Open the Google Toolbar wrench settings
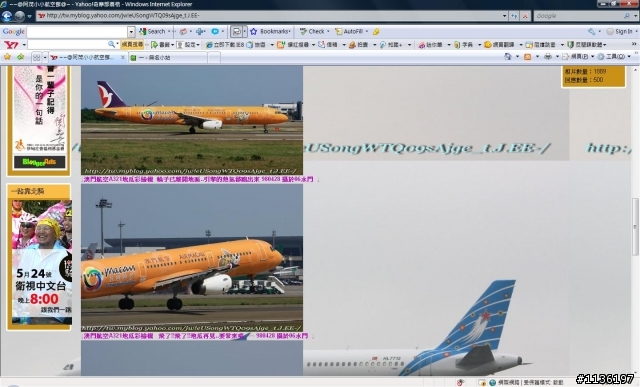 click(591, 31)
